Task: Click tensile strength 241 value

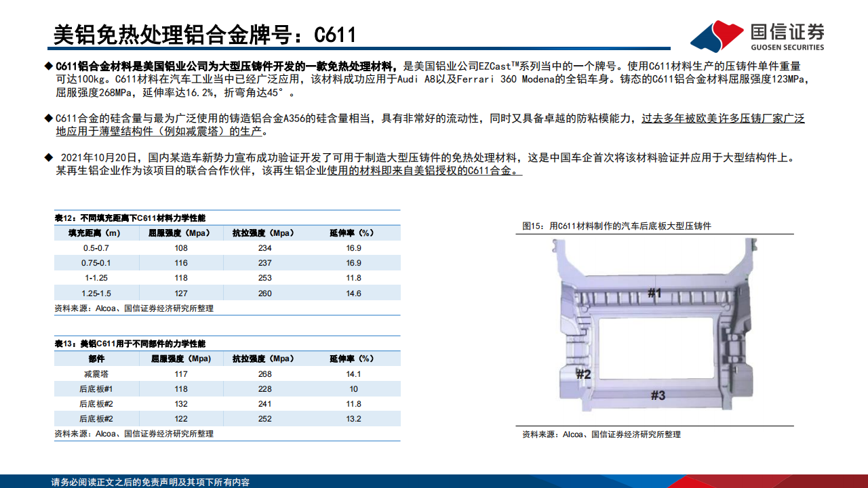Action: tap(264, 404)
